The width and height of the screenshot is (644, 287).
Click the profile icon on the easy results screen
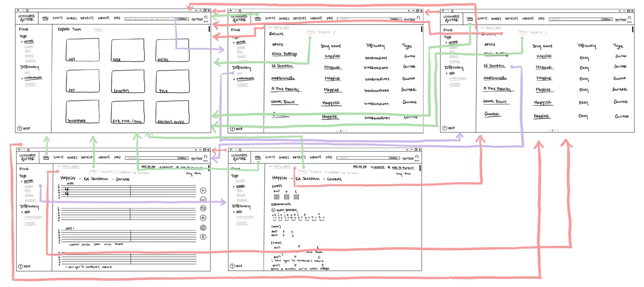tap(629, 18)
